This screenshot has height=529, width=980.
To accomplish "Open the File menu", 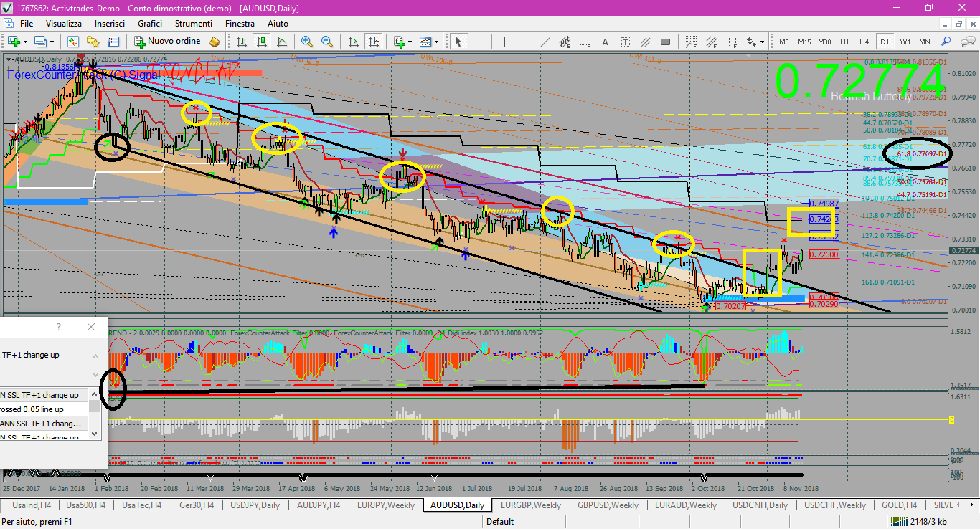I will pyautogui.click(x=27, y=24).
